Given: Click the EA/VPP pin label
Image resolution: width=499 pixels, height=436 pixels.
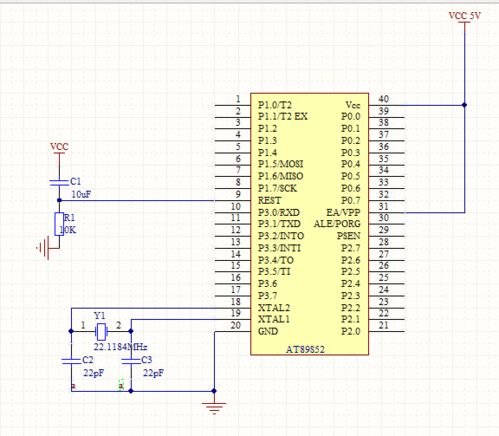Looking at the screenshot, I should (x=343, y=213).
